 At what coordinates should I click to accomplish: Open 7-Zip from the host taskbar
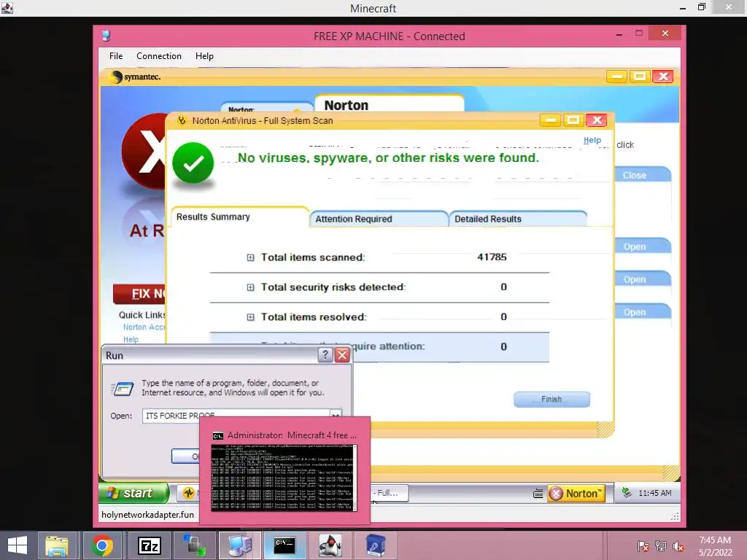pyautogui.click(x=149, y=545)
